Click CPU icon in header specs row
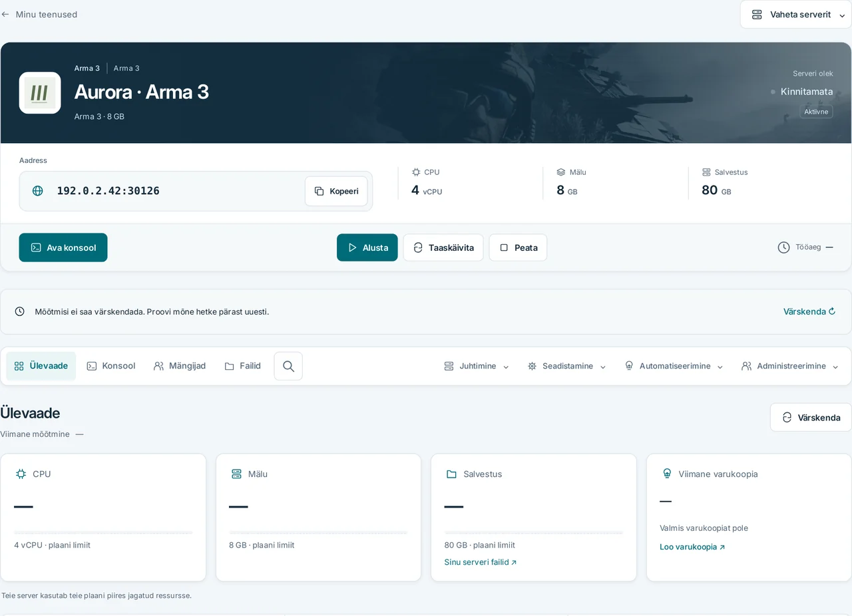 click(x=416, y=172)
